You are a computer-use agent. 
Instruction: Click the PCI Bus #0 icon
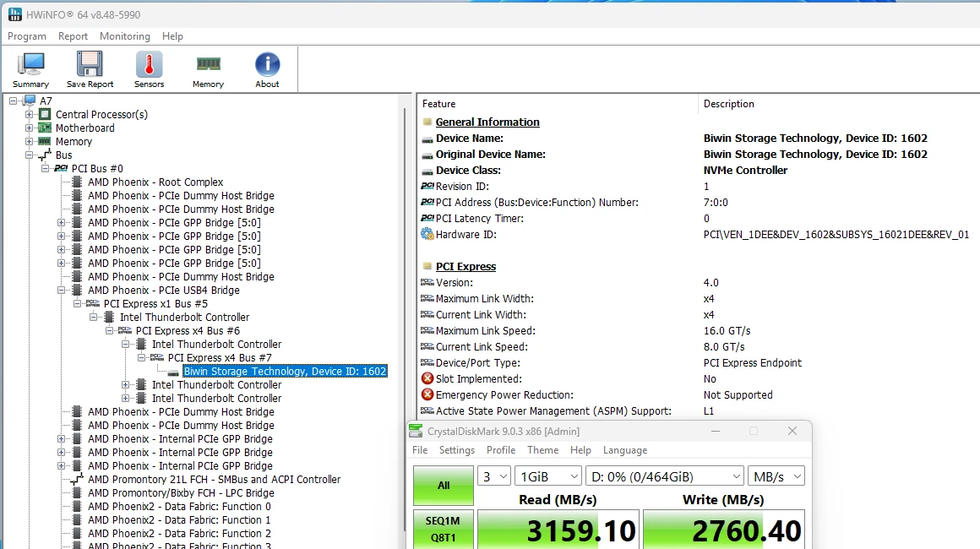(61, 169)
